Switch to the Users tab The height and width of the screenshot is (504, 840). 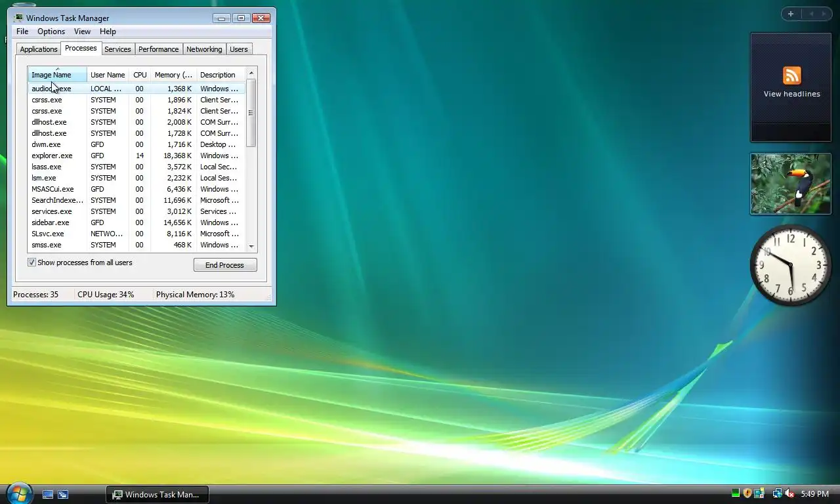click(239, 49)
